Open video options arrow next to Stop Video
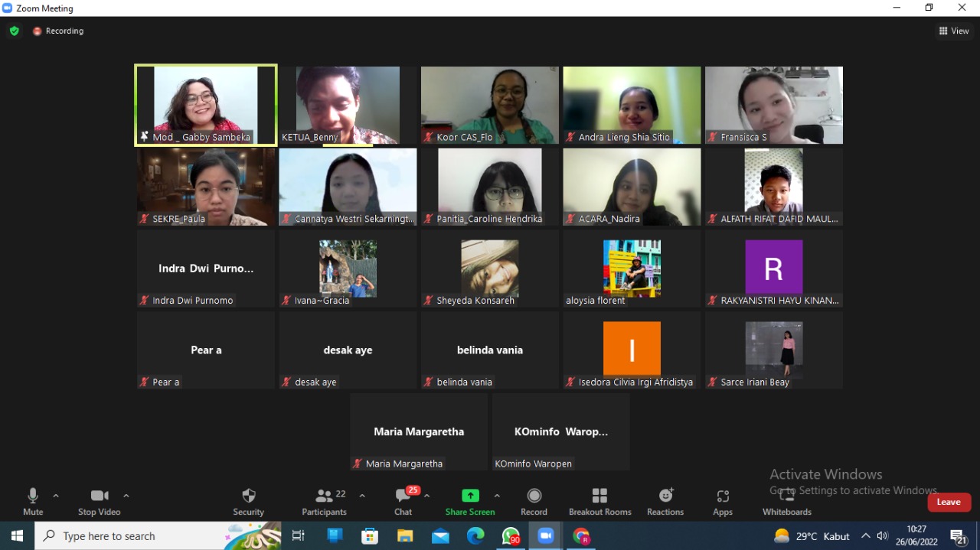The width and height of the screenshot is (980, 550). coord(126,496)
